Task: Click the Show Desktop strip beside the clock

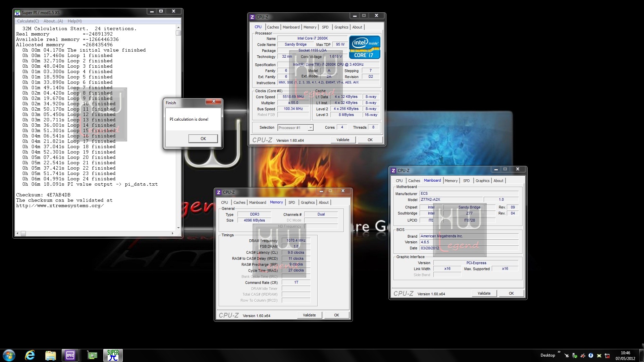Action: point(641,355)
